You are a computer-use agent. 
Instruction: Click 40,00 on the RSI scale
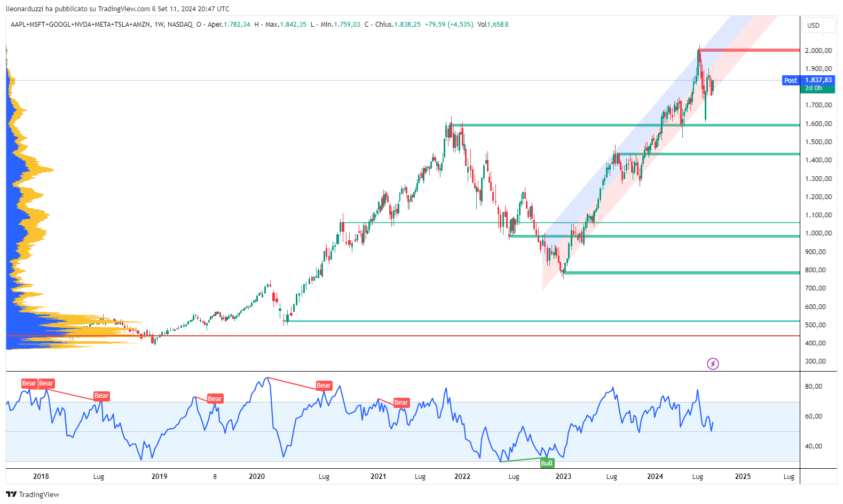(x=814, y=446)
